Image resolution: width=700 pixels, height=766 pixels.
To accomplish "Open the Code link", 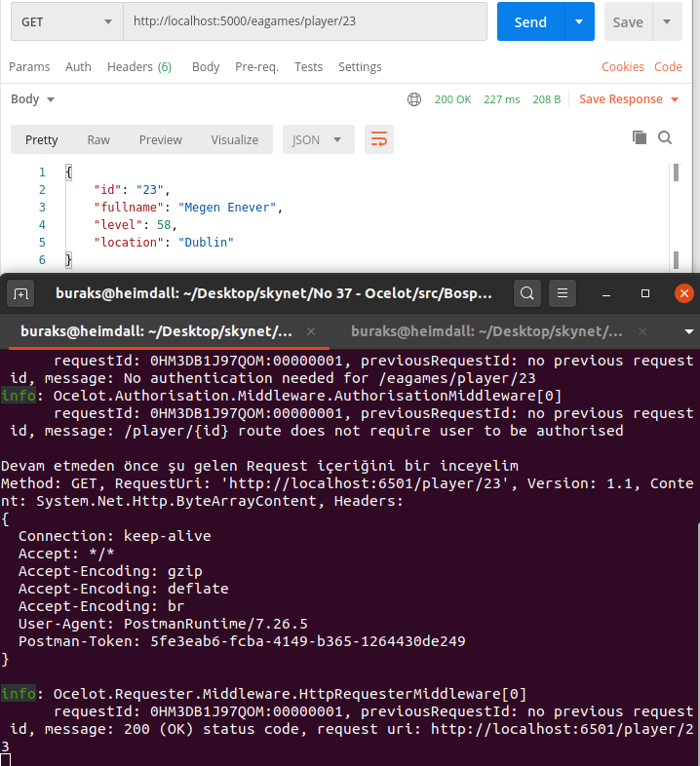I will [x=668, y=67].
